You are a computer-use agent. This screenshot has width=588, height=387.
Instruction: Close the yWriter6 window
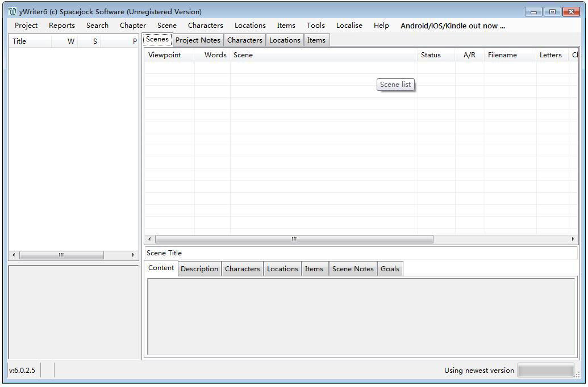click(x=571, y=12)
